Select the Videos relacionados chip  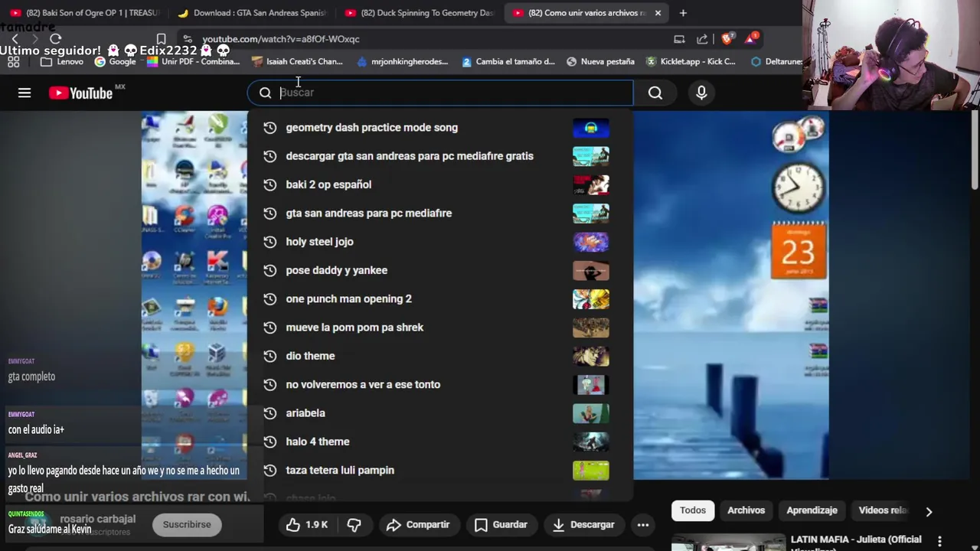pyautogui.click(x=882, y=510)
